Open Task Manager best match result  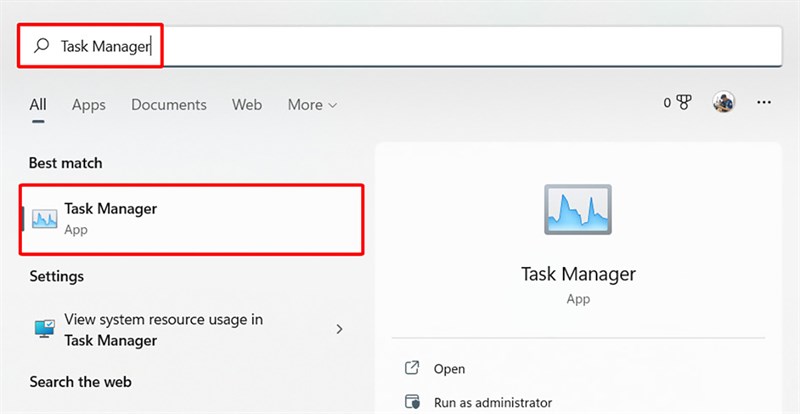pos(192,219)
